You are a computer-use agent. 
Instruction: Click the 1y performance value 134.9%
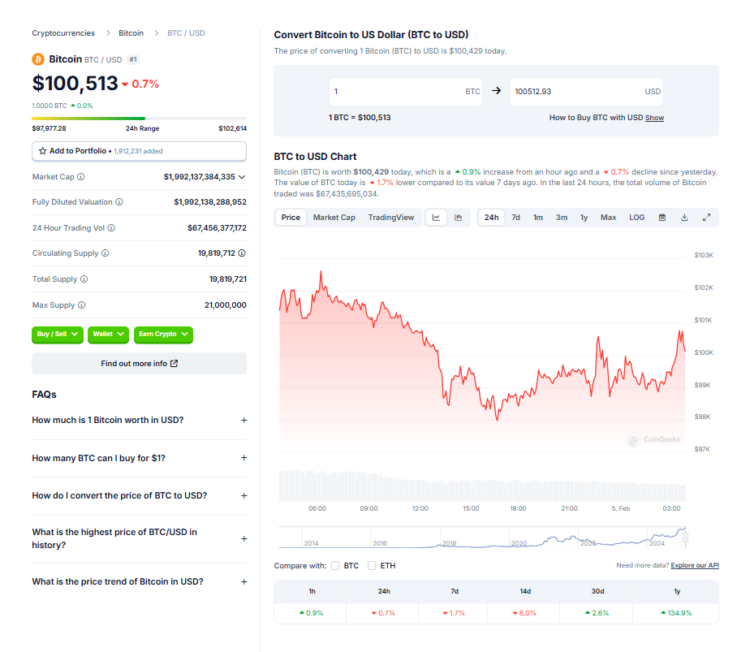coord(676,613)
